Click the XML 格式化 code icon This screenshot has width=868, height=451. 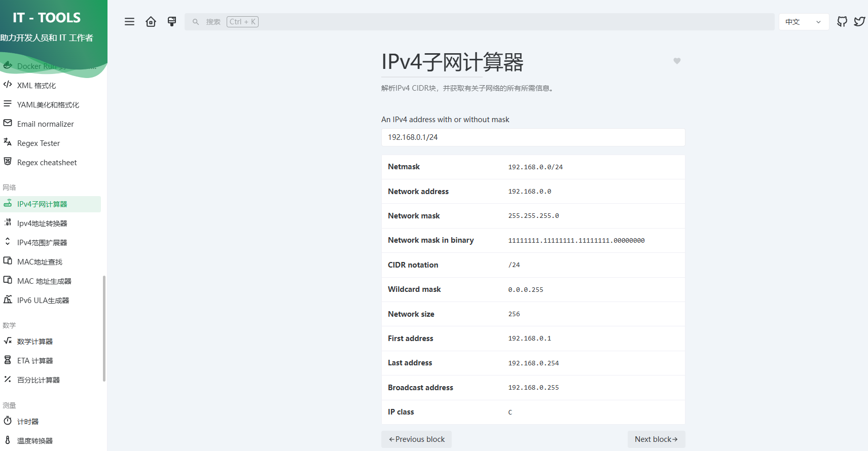pyautogui.click(x=8, y=85)
